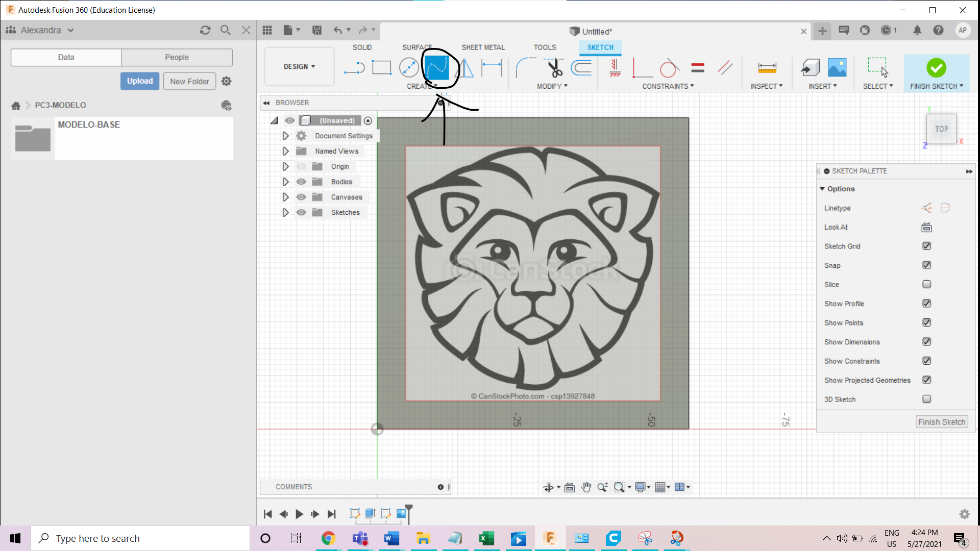This screenshot has width=980, height=551.
Task: Apply the Parallel constraint
Action: (x=725, y=67)
